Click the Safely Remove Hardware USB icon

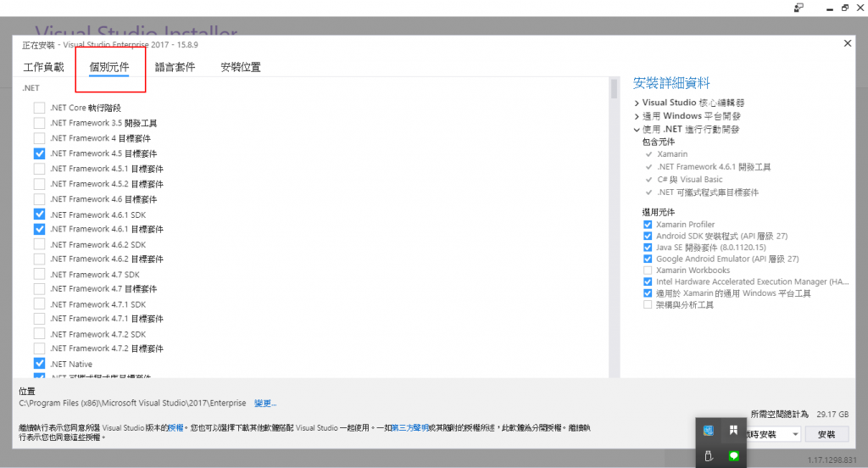709,456
